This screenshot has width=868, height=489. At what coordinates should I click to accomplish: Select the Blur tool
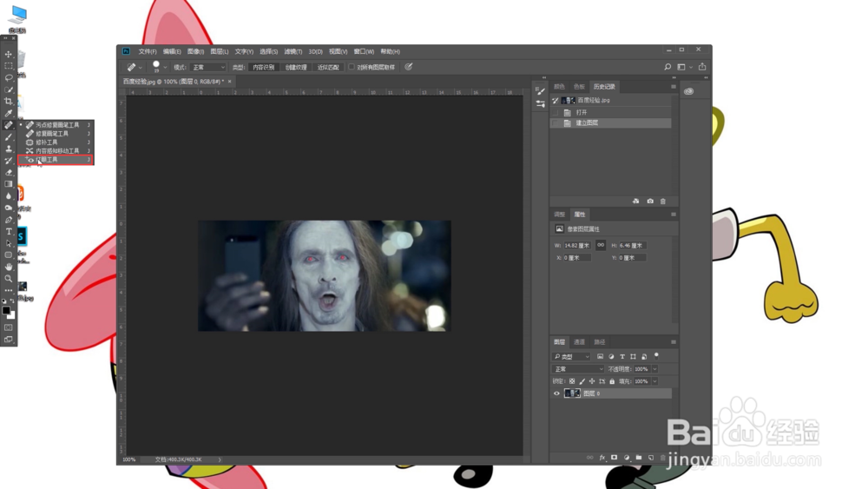9,196
